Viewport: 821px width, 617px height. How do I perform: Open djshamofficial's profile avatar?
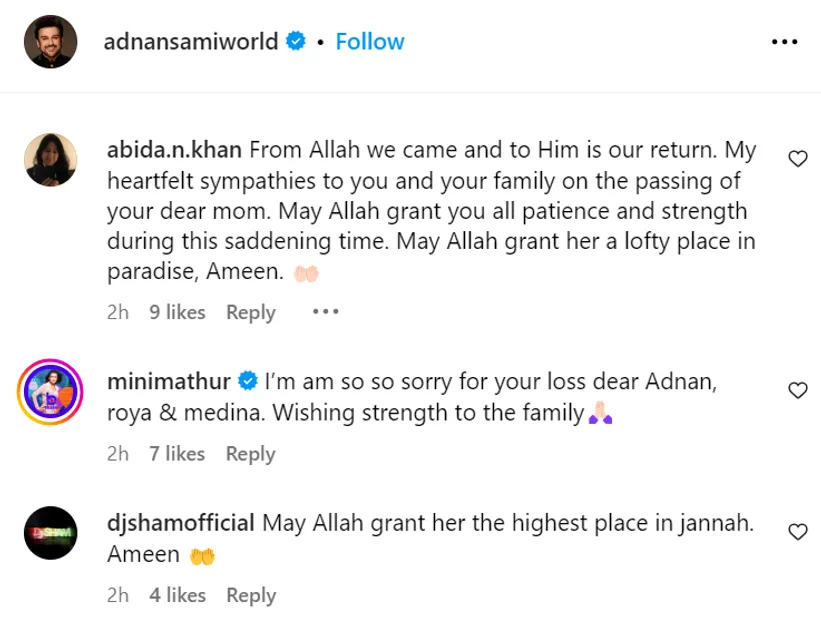50,533
